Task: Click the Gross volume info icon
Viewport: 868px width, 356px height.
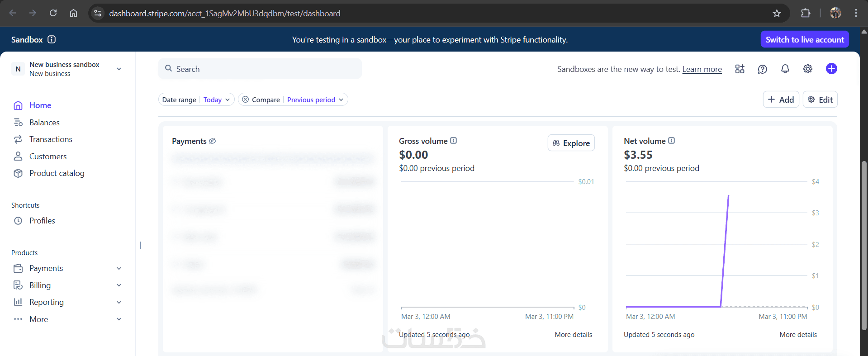Action: tap(453, 141)
